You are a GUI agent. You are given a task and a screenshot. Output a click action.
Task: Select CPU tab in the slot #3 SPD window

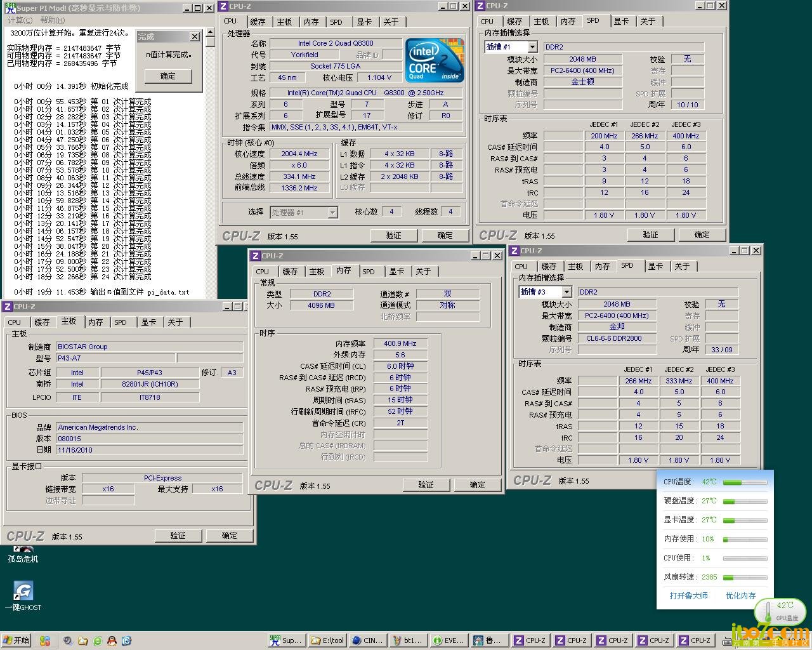(521, 267)
